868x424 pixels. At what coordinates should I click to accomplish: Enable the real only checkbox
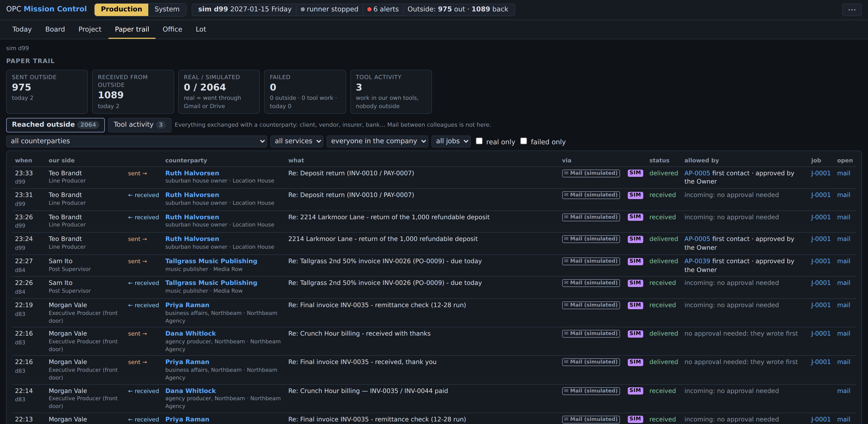click(479, 141)
